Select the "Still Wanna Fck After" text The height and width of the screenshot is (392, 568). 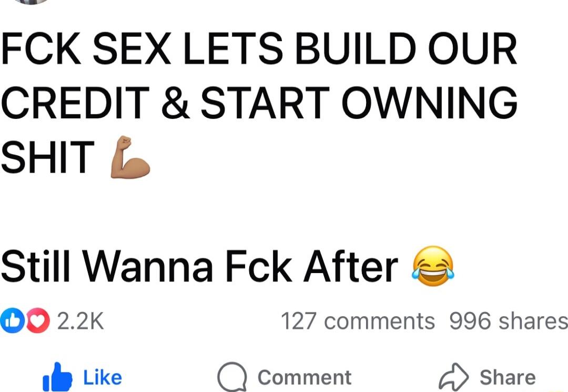coord(200,266)
